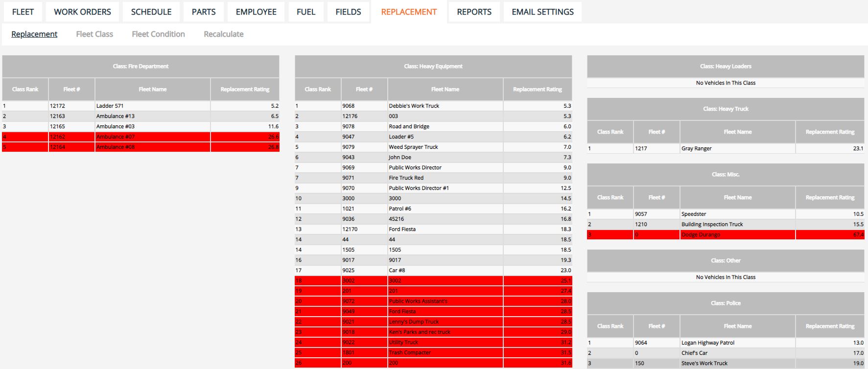Select the Patrol #6 row

coord(433,208)
